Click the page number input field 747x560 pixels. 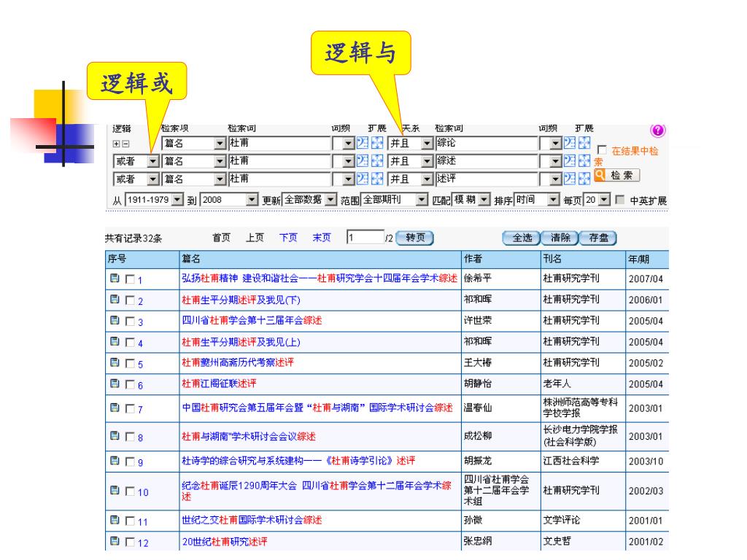pyautogui.click(x=365, y=238)
